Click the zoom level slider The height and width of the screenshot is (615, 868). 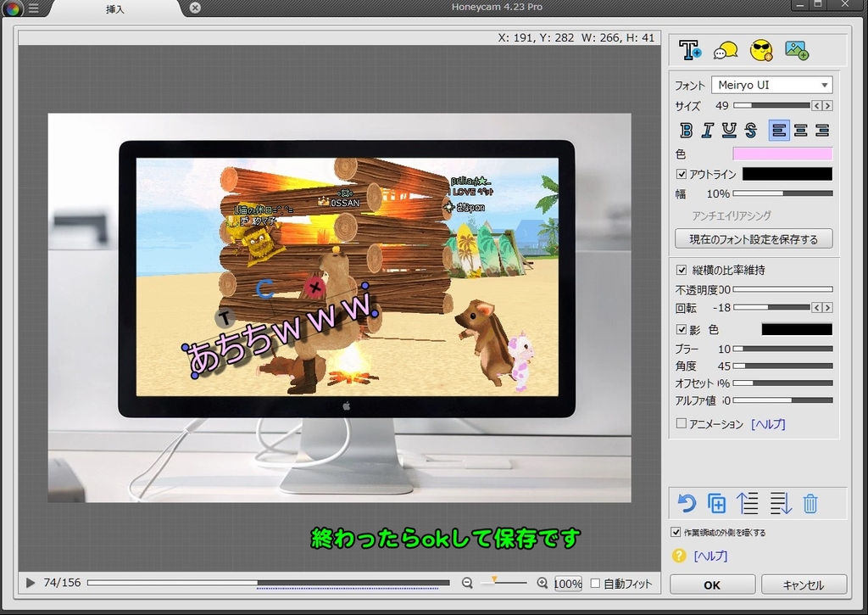tap(504, 582)
